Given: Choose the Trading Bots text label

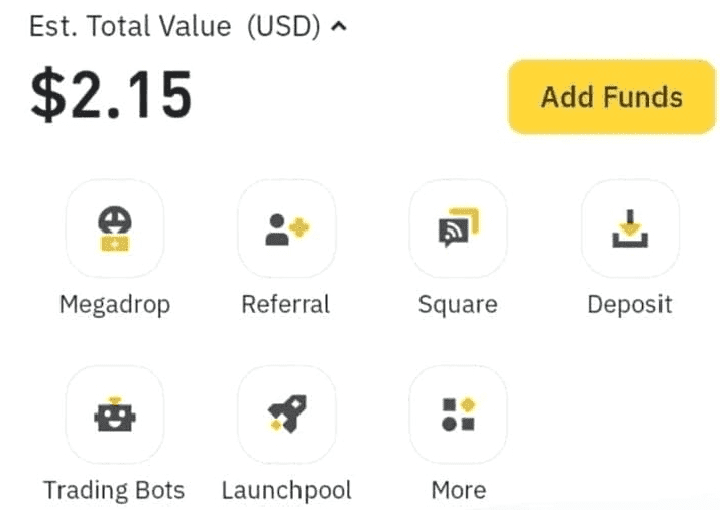Looking at the screenshot, I should coord(114,490).
